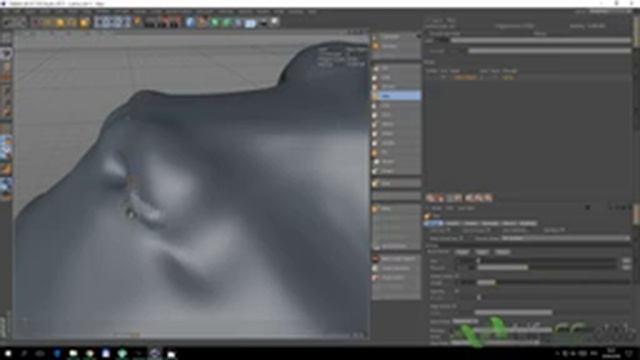Select the Knife sculpt brush
The width and height of the screenshot is (640, 360).
tap(396, 106)
